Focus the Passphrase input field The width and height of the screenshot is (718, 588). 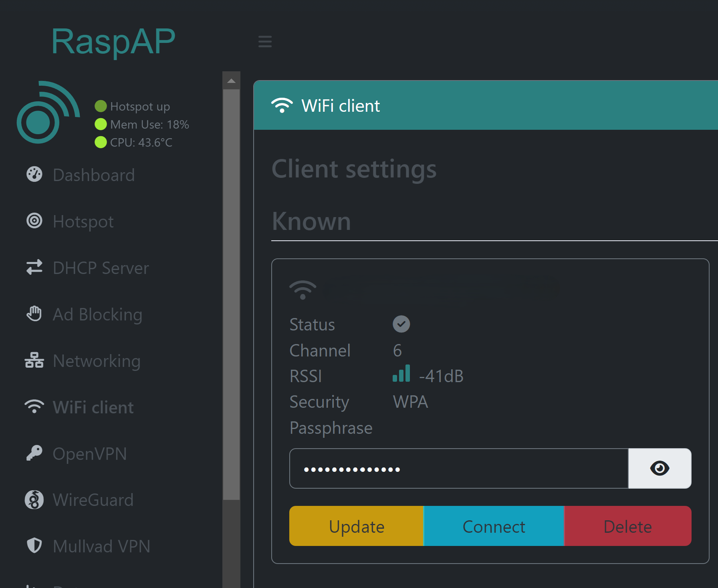pos(459,468)
